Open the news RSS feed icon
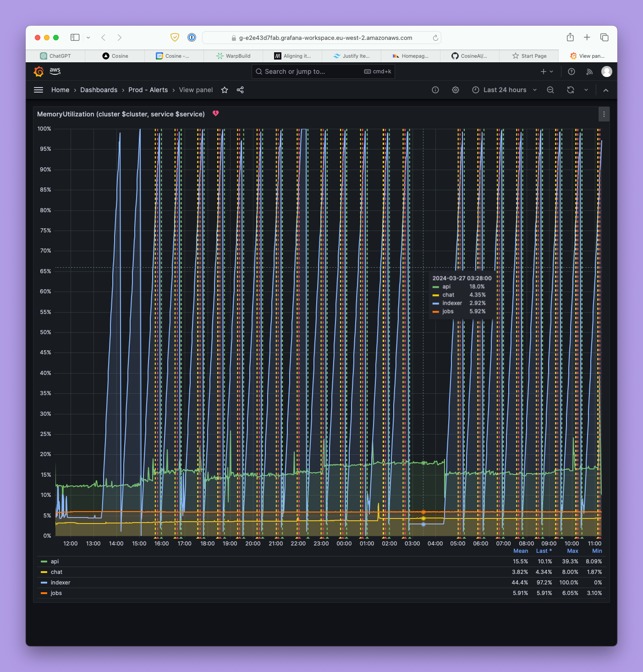Image resolution: width=643 pixels, height=672 pixels. tap(589, 72)
